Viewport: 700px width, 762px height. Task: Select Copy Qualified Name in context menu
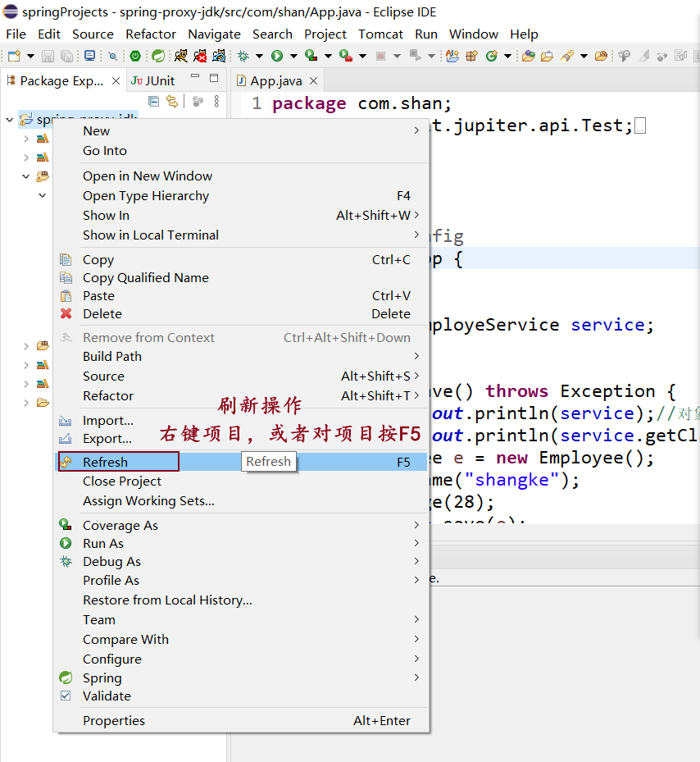click(x=242, y=277)
